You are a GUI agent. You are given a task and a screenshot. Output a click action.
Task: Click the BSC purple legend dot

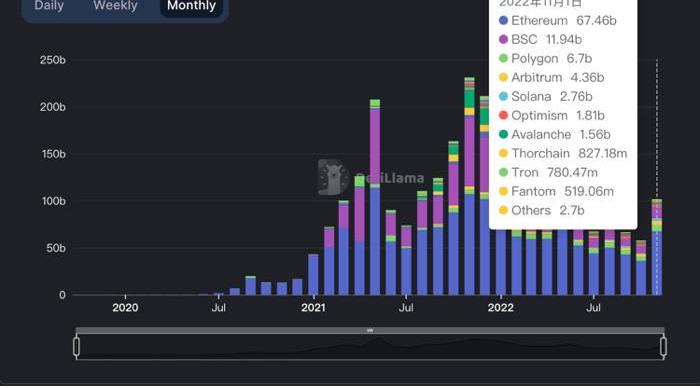pos(503,39)
